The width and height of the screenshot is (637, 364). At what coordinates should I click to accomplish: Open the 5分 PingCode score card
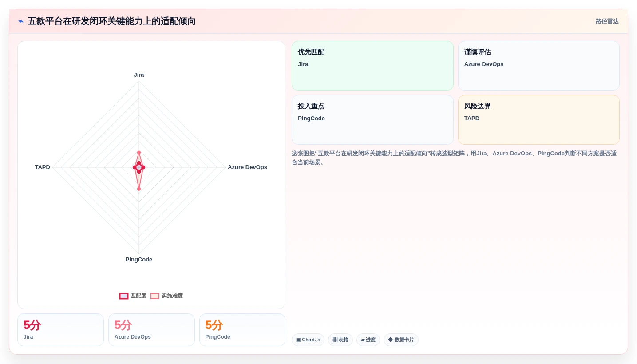point(242,330)
